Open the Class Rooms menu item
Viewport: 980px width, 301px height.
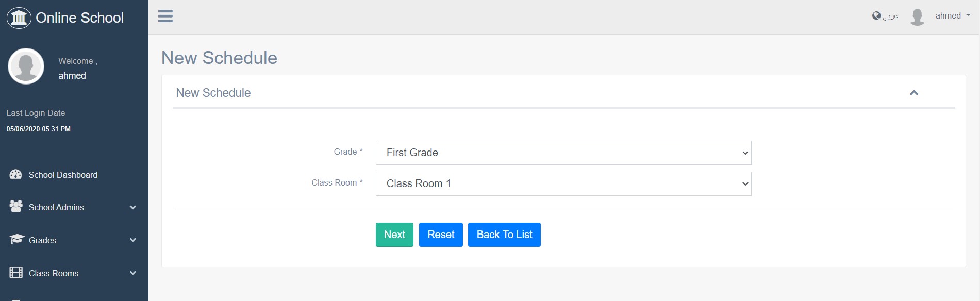click(x=54, y=273)
